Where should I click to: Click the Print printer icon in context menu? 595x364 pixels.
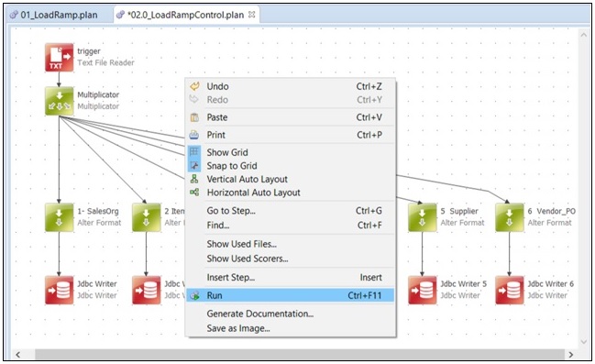pos(194,135)
